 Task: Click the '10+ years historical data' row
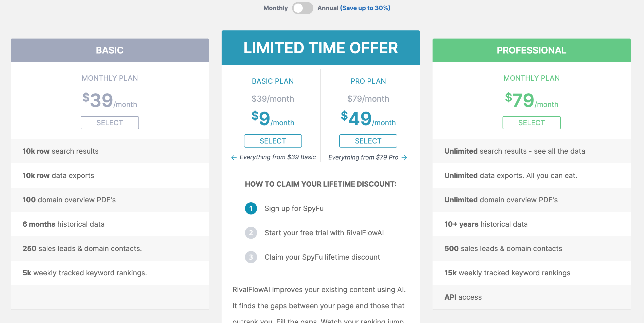(532, 224)
